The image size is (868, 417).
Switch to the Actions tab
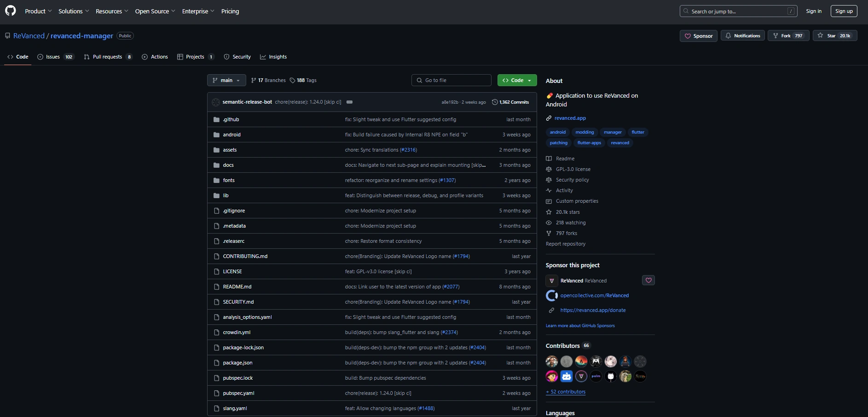[x=155, y=57]
